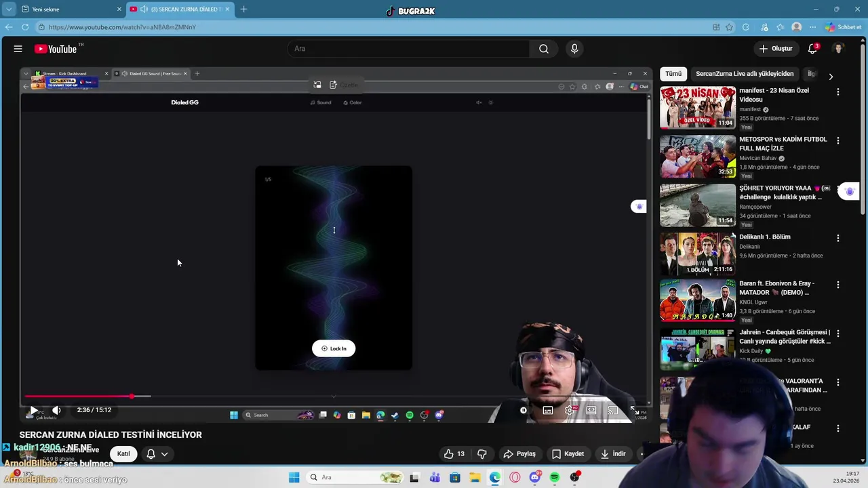Open File Explorer from the taskbar
This screenshot has width=868, height=488.
click(475, 477)
